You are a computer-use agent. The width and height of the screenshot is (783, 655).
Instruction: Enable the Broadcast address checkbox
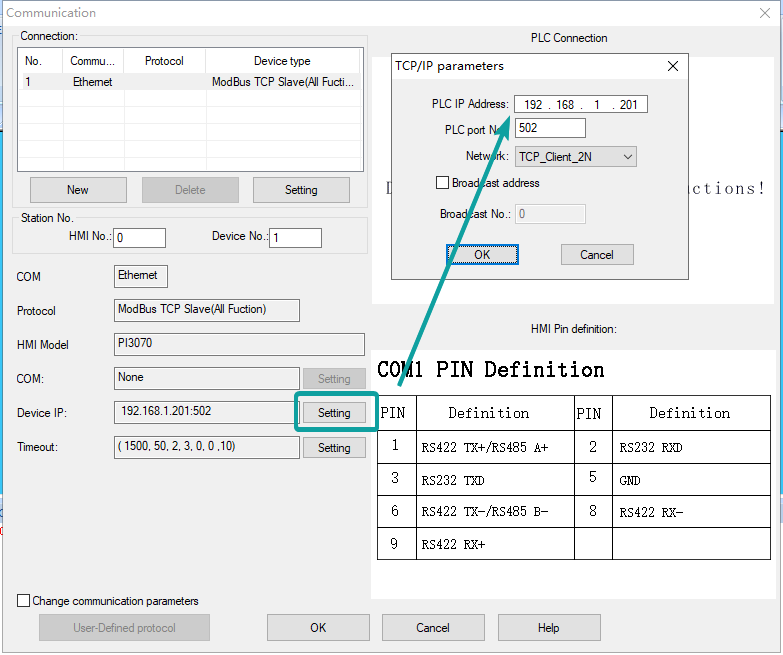[443, 183]
